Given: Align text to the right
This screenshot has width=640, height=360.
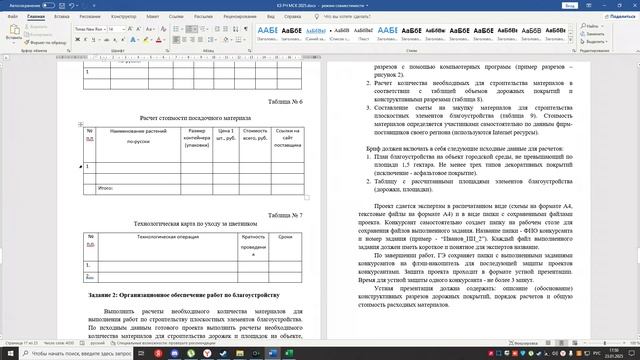Looking at the screenshot, I should (192, 40).
